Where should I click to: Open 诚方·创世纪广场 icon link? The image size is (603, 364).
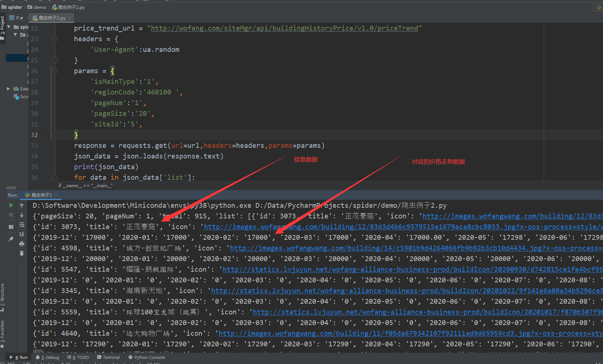416,248
